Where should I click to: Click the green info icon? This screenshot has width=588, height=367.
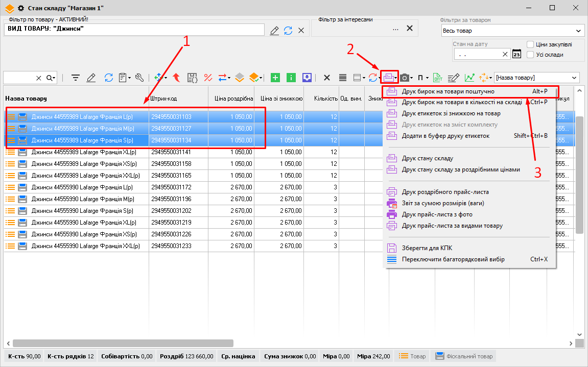tap(291, 78)
